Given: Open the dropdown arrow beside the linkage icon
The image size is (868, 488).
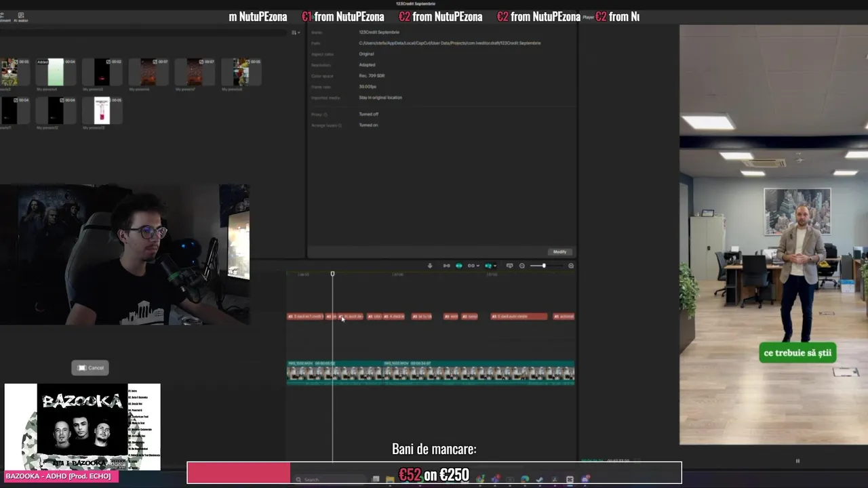Looking at the screenshot, I should (478, 266).
